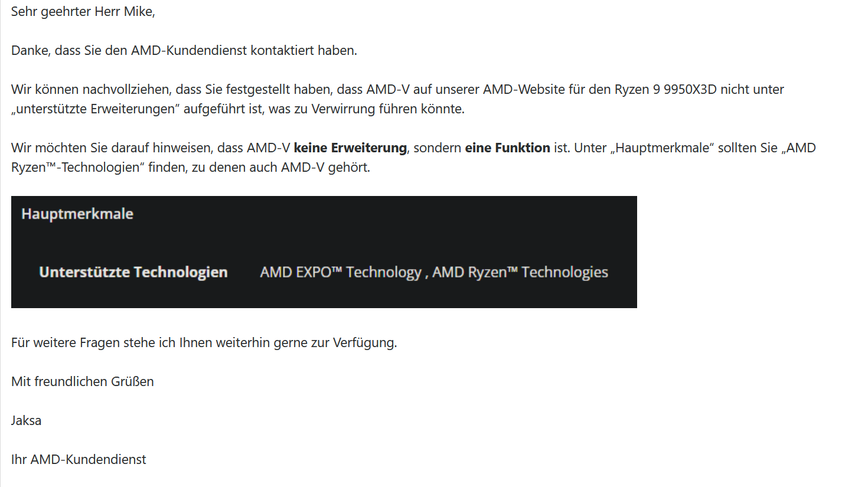Viewport: 868px width, 487px height.
Task: Click 'Unterstützte Technologien' label in the image
Action: pyautogui.click(x=133, y=272)
